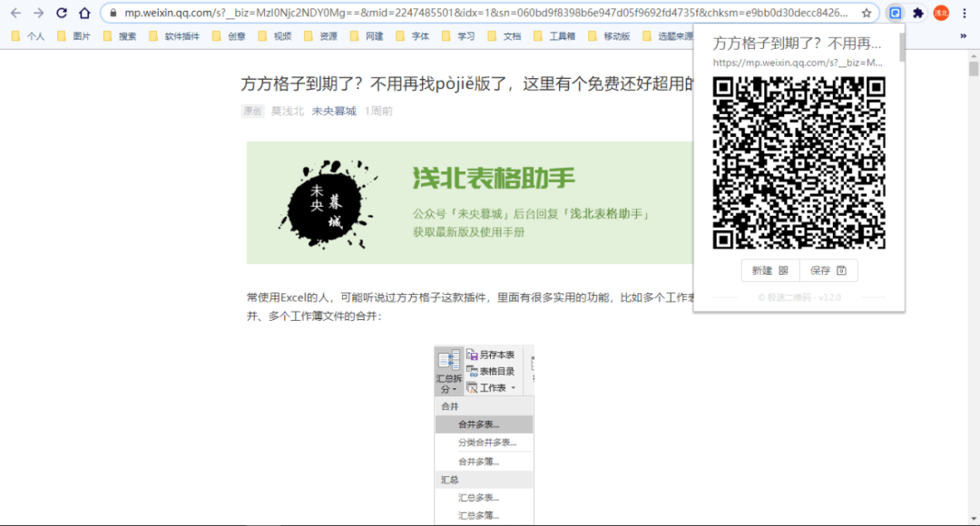Screen dimensions: 980x526
Task: Open the 资源 bookmark folder
Action: coord(320,36)
